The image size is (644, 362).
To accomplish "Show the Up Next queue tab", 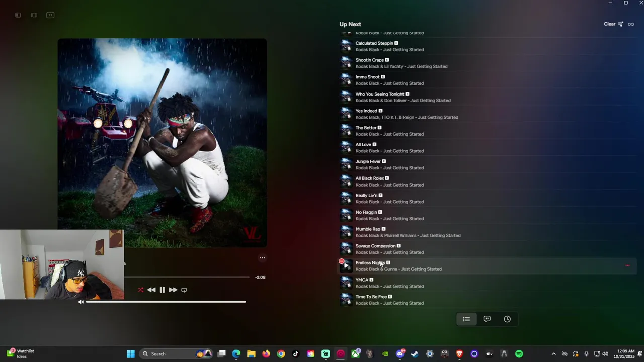I will pos(466,319).
